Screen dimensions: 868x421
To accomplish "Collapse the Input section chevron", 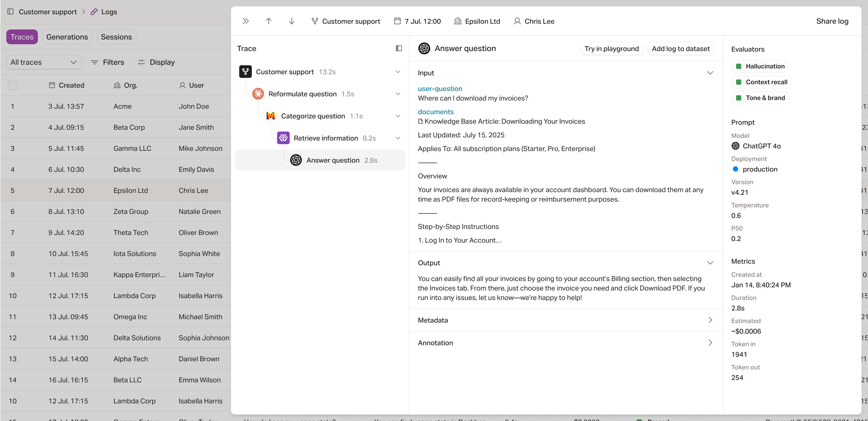I will point(710,73).
